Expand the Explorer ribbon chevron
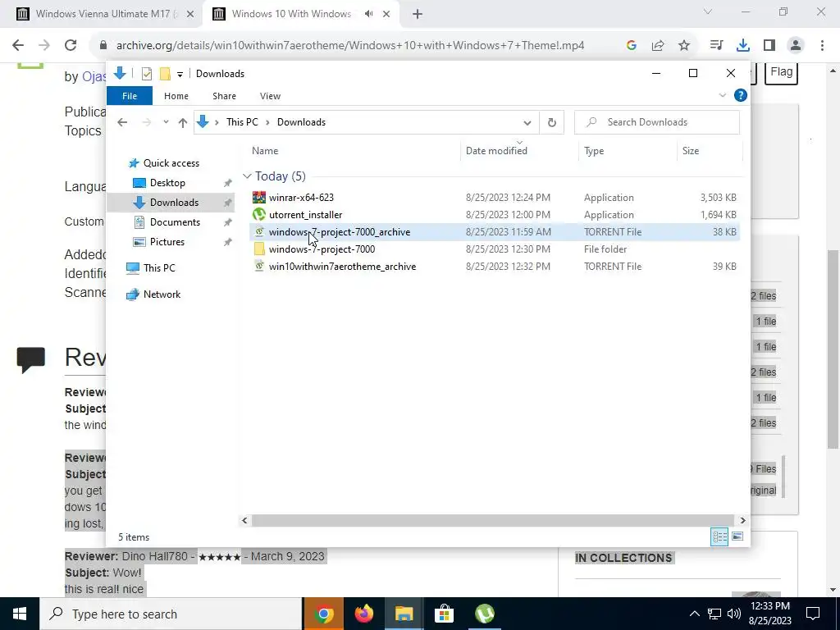Viewport: 840px width, 630px height. (722, 95)
